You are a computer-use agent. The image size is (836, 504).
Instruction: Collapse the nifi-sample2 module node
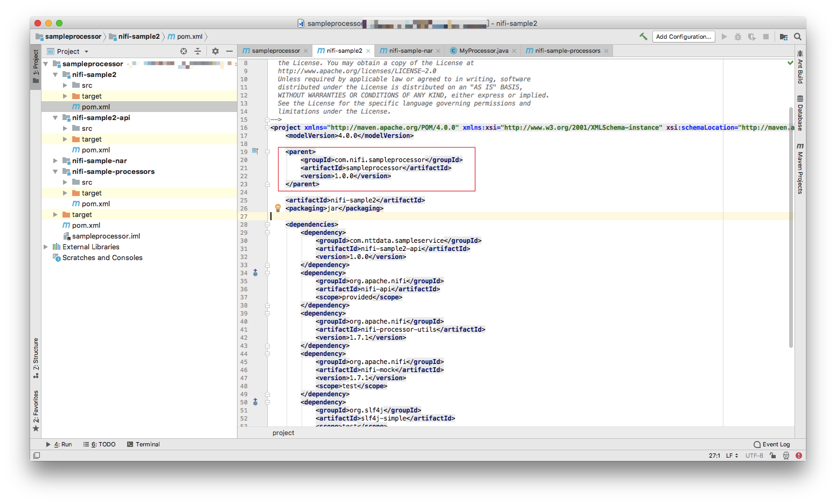pos(55,75)
